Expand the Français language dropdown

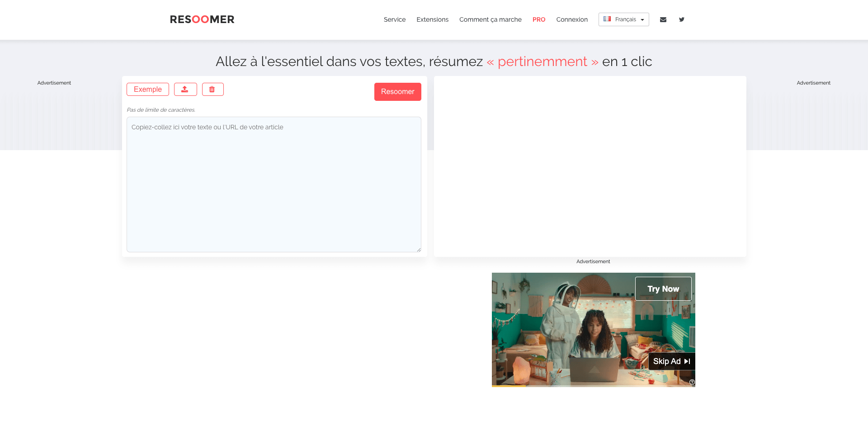623,19
